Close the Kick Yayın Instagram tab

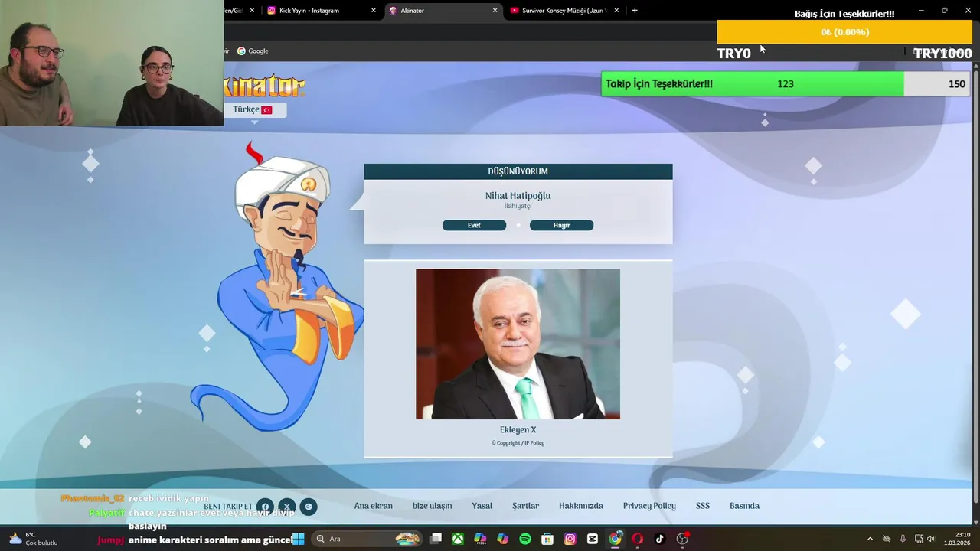pos(374,11)
